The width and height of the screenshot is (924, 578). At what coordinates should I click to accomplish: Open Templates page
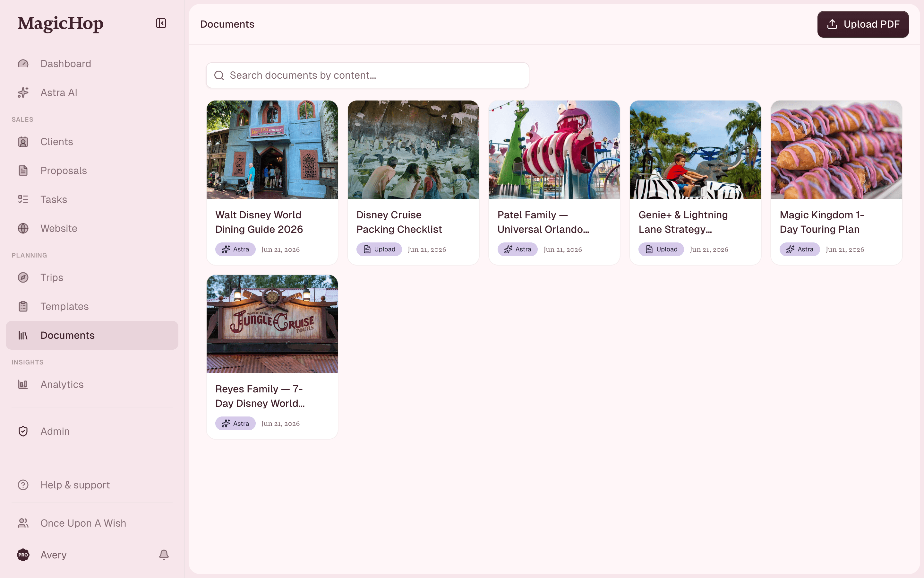(92, 306)
